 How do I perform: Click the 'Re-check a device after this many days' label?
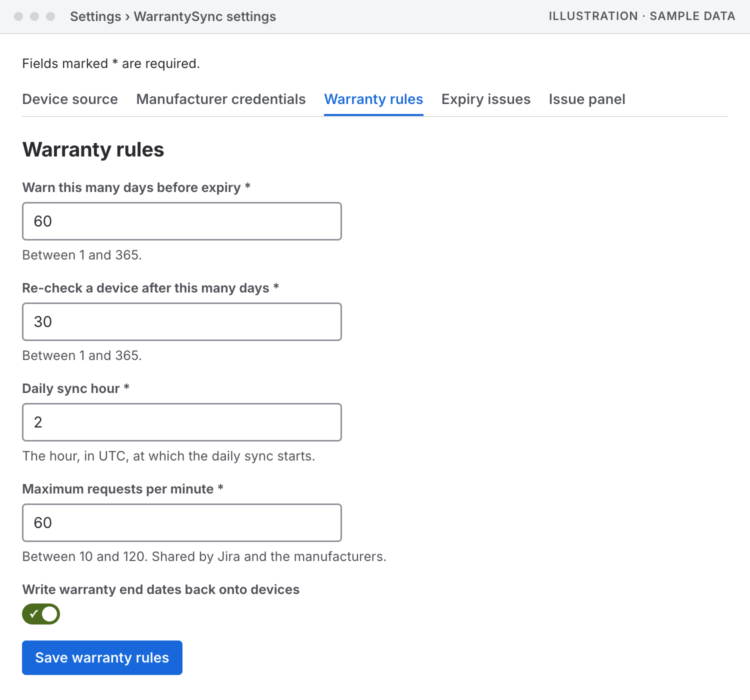coord(150,288)
